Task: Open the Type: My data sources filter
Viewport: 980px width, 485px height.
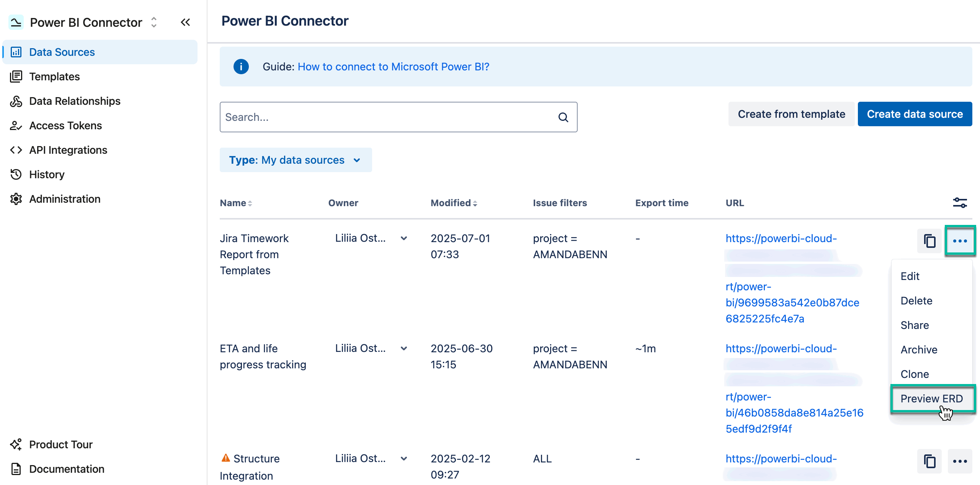Action: click(296, 160)
